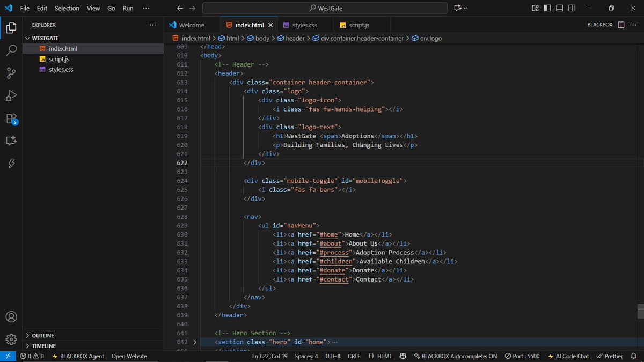Close the index.html tab

pos(270,25)
